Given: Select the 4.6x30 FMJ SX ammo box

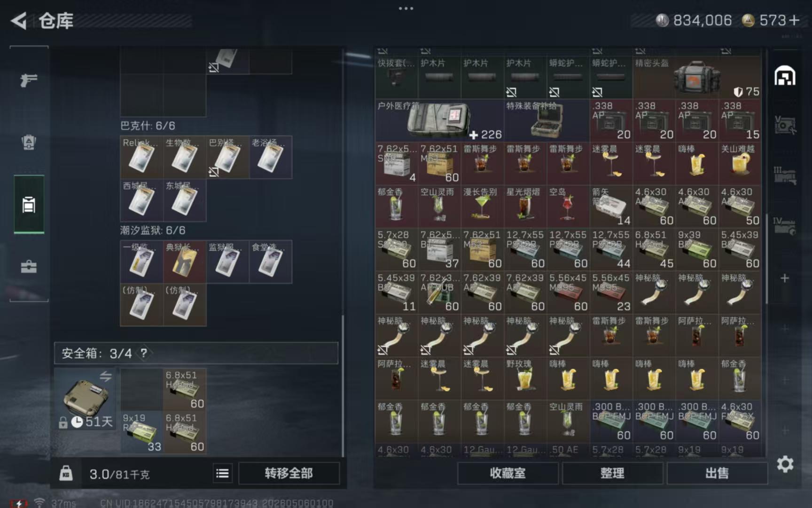Looking at the screenshot, I should pos(740,421).
